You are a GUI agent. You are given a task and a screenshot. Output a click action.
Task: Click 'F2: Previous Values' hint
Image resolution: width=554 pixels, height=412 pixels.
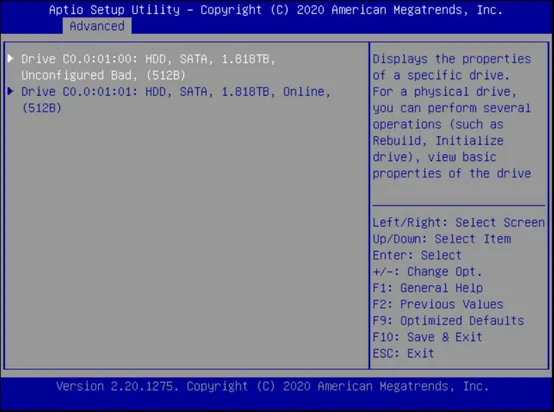[x=438, y=304]
